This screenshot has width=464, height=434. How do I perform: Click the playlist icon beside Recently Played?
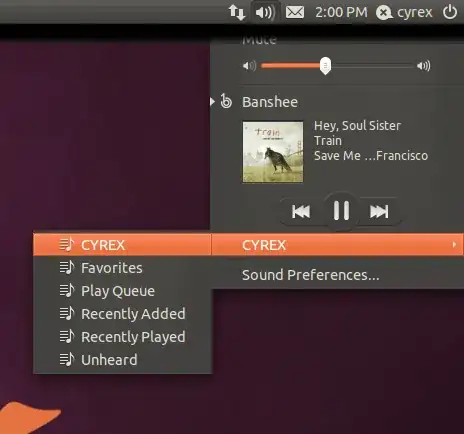pos(67,337)
